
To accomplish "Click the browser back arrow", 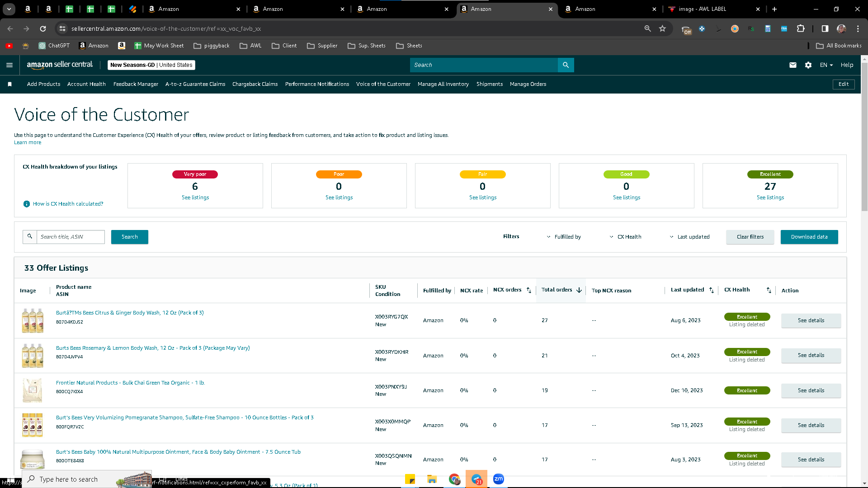I will [x=10, y=28].
